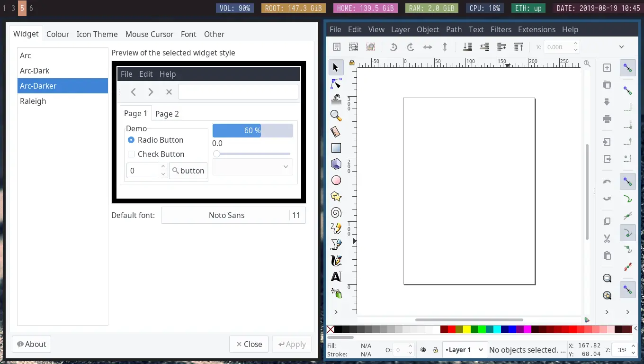The height and width of the screenshot is (364, 644).
Task: Toggle snap bounding boxes button
Action: click(628, 91)
